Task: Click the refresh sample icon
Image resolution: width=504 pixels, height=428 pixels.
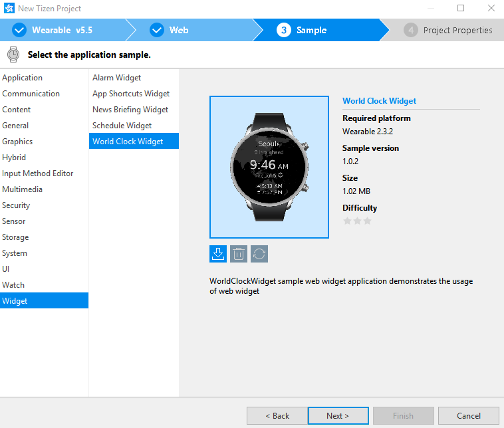Action: tap(259, 253)
